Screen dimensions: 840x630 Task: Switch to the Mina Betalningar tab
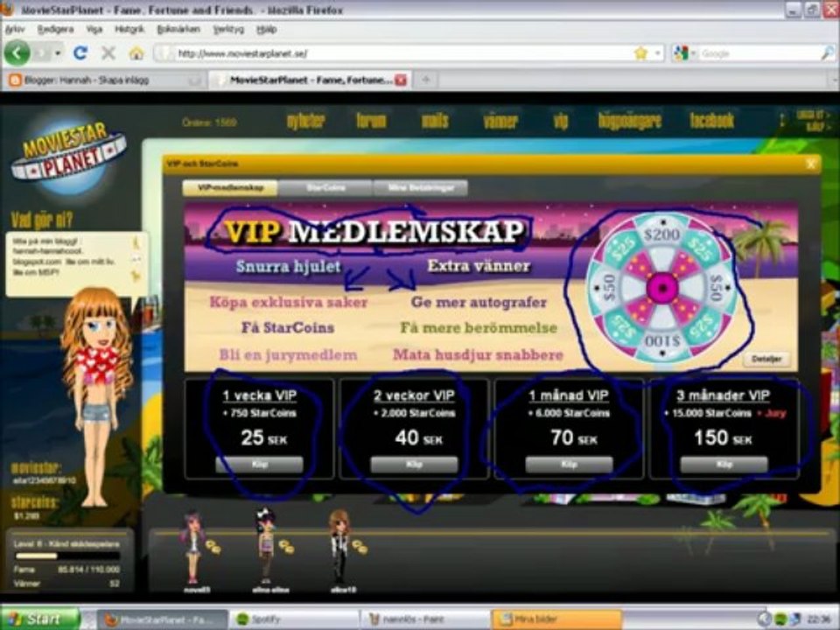click(421, 188)
